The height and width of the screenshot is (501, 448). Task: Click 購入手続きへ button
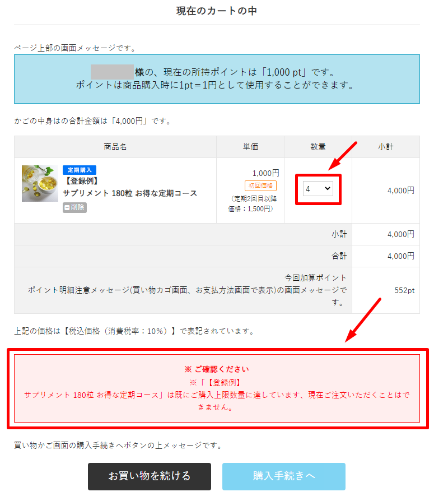[x=284, y=476]
